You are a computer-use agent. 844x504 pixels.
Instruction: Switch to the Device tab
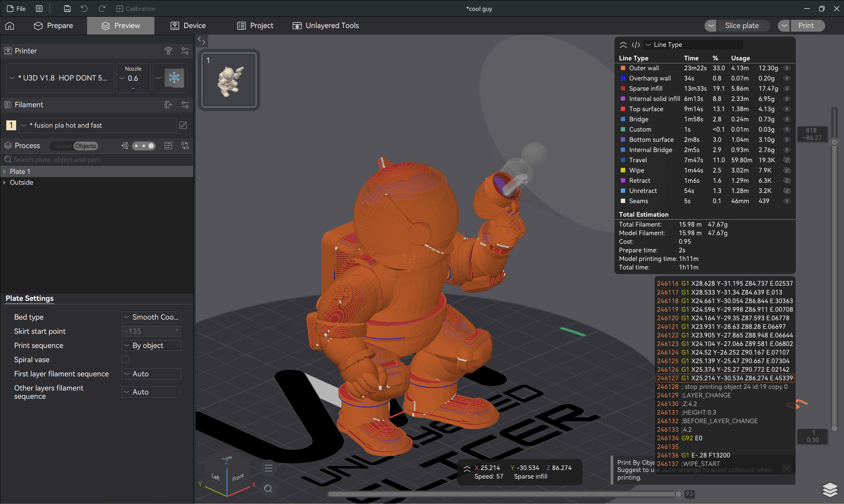188,26
